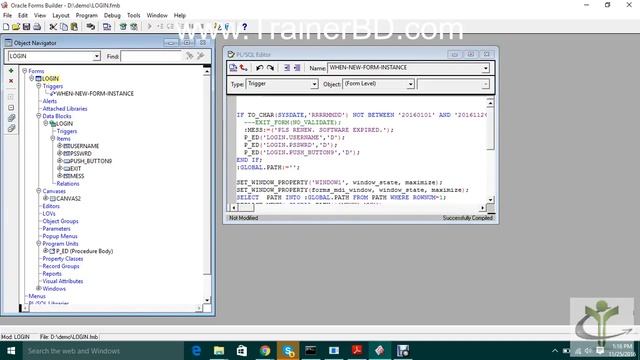Click the Cut scissors icon
Image resolution: width=640 pixels, height=360 pixels.
[x=53, y=27]
